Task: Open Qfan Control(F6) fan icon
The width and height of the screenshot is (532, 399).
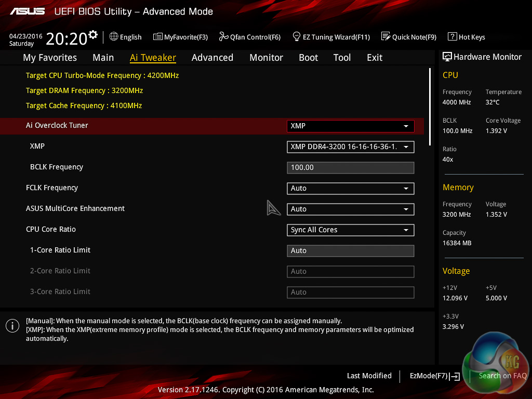Action: coord(223,36)
